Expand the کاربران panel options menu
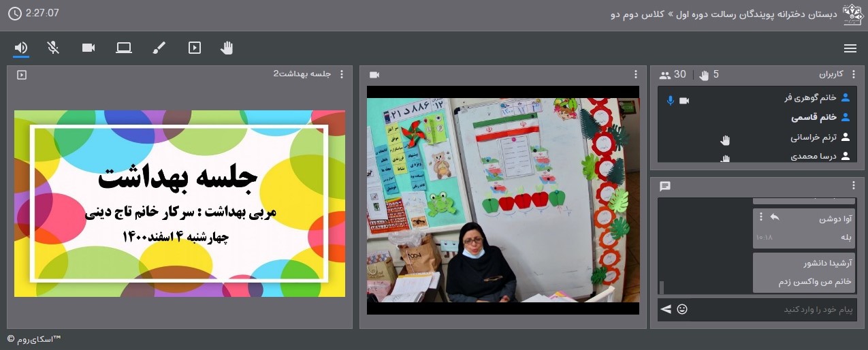Image resolution: width=868 pixels, height=350 pixels. pyautogui.click(x=854, y=75)
